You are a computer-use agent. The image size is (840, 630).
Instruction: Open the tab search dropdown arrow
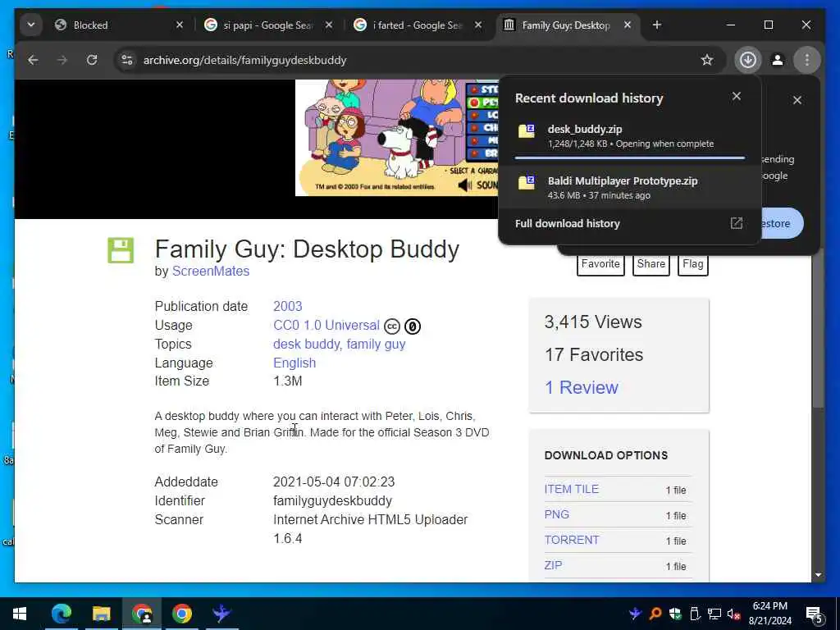click(31, 25)
